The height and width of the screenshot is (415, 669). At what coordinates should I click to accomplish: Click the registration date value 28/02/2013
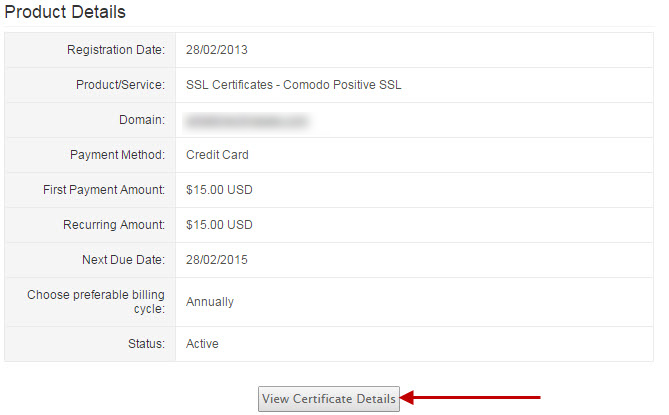pyautogui.click(x=217, y=50)
